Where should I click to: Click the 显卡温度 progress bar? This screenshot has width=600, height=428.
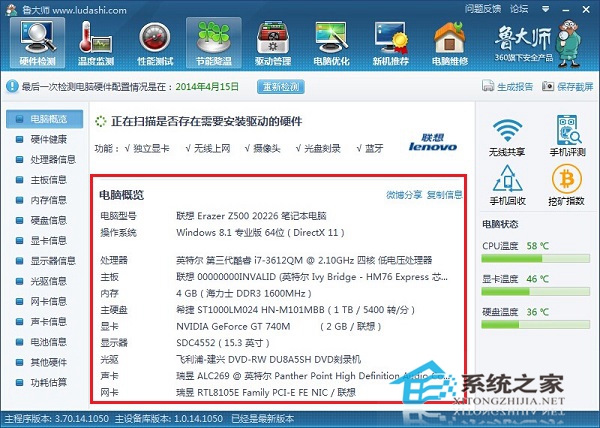coord(535,292)
